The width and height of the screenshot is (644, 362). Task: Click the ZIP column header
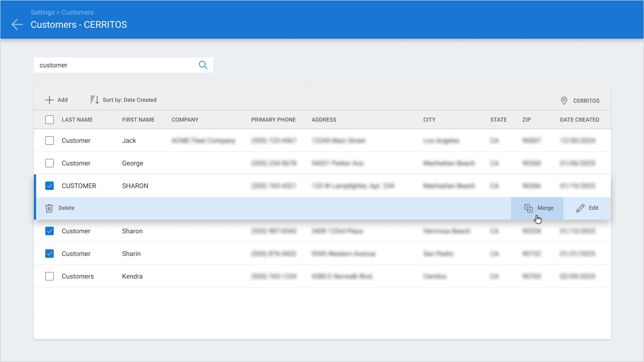(x=527, y=120)
